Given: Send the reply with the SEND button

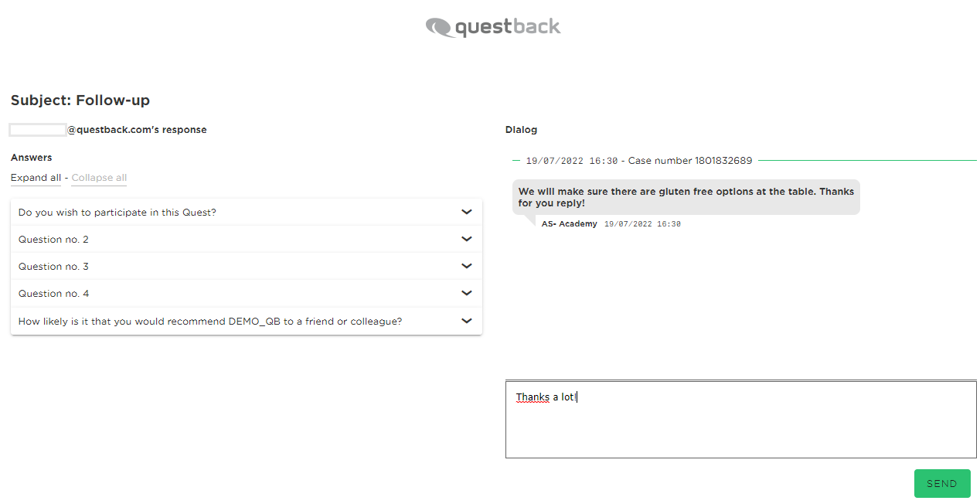Looking at the screenshot, I should [942, 483].
